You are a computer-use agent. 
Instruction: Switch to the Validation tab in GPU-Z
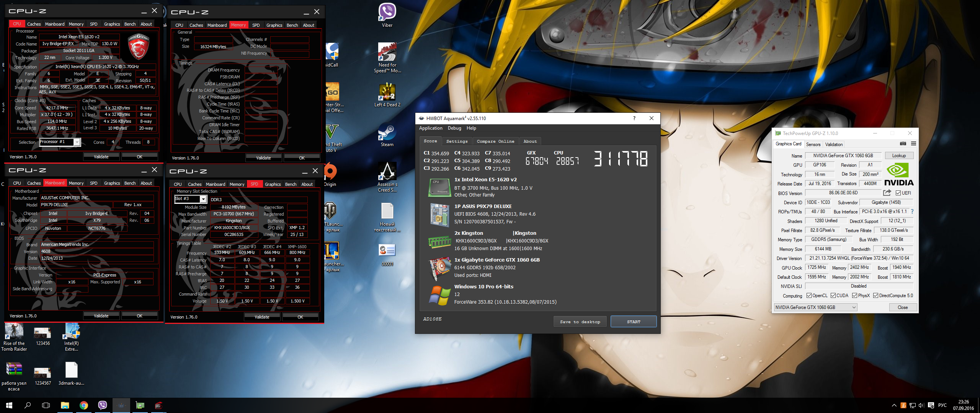coord(834,145)
